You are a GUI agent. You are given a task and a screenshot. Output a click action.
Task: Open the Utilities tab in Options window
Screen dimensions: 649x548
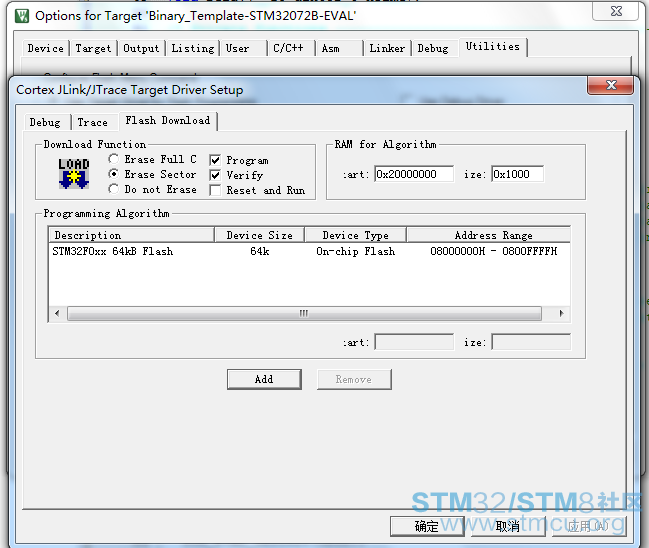[493, 46]
